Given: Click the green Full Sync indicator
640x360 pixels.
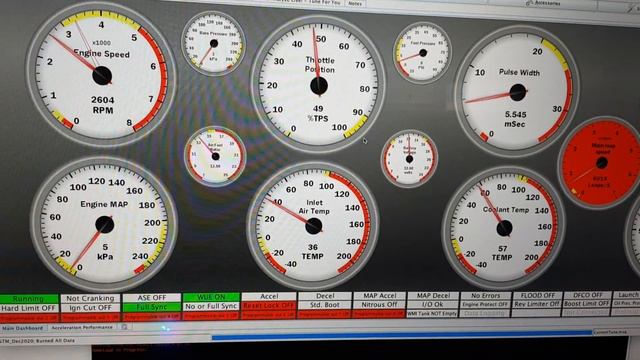Looking at the screenshot, I should coord(151,307).
